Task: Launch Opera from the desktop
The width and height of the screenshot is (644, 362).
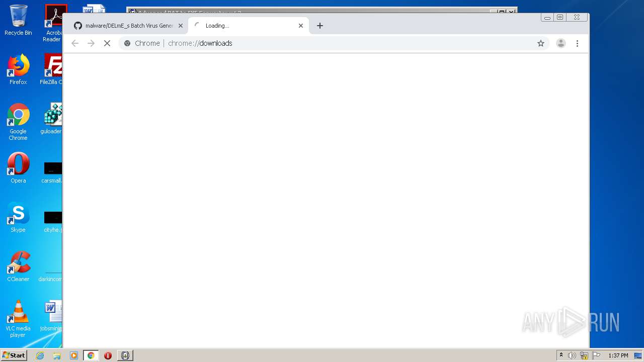Action: (18, 168)
